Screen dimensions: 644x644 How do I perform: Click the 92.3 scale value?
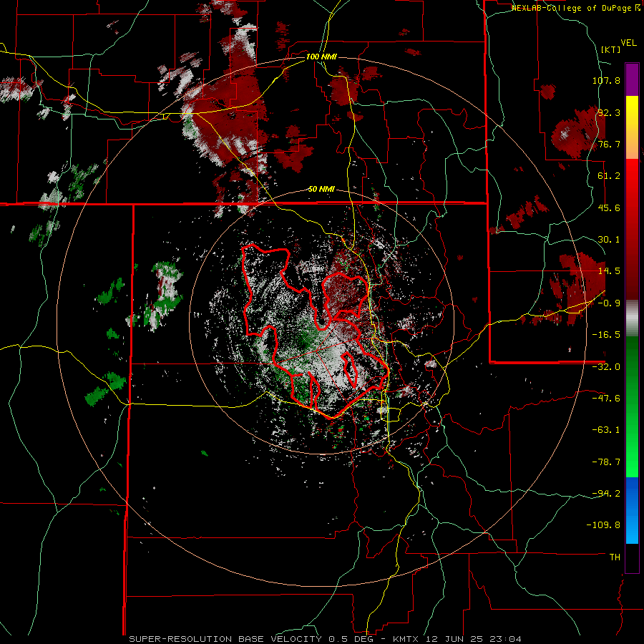coord(609,112)
